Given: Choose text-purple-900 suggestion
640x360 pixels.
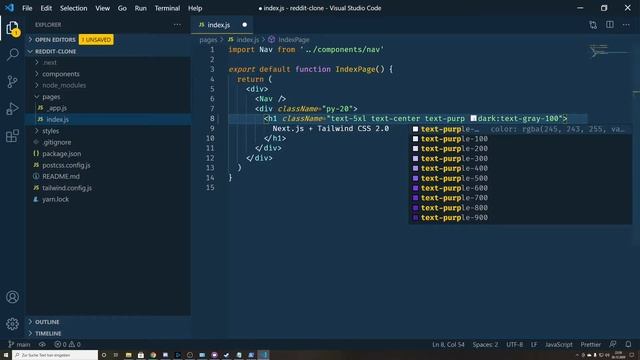Looking at the screenshot, I should click(520, 218).
